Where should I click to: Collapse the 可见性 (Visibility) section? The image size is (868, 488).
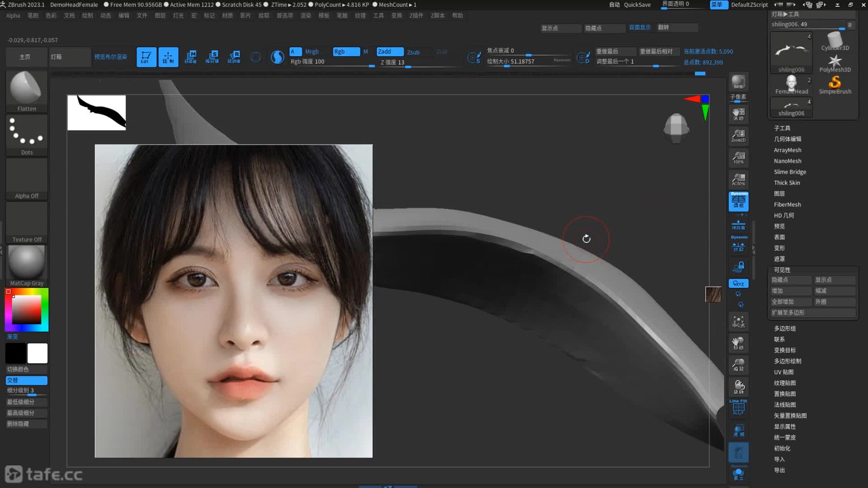(782, 270)
